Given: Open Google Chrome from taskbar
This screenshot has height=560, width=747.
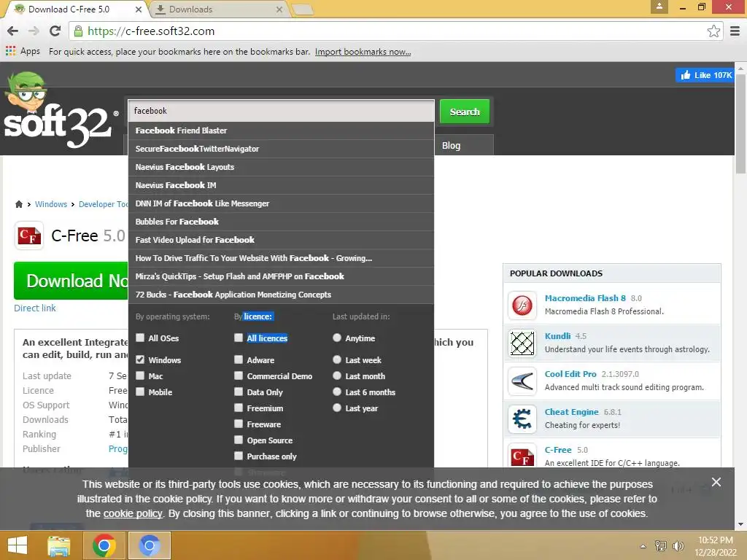Looking at the screenshot, I should (x=104, y=545).
